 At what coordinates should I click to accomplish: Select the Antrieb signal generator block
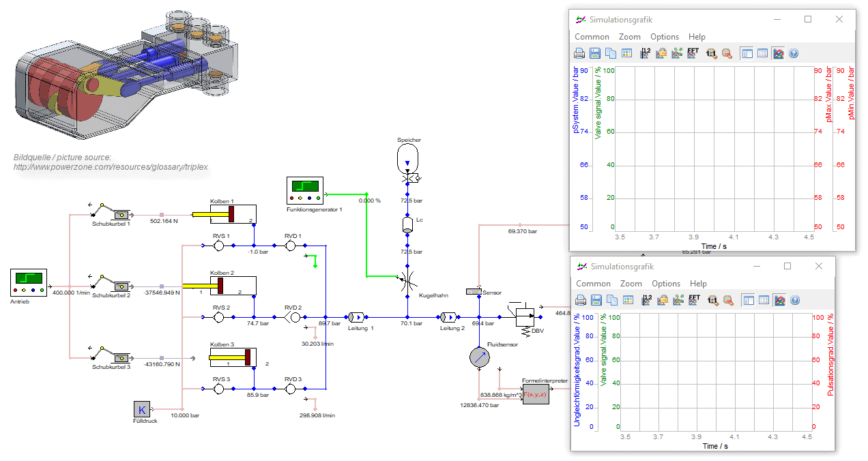28,282
